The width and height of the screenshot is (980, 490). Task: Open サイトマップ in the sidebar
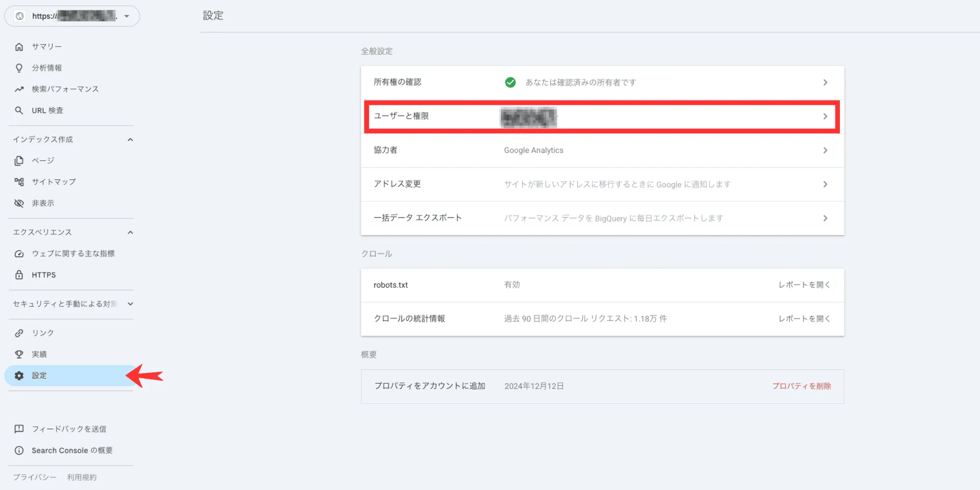(54, 182)
